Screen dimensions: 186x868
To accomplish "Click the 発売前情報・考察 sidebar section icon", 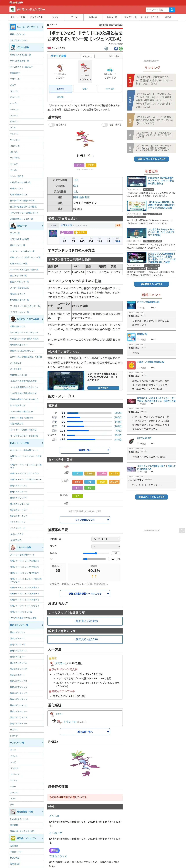I will (13, 812).
